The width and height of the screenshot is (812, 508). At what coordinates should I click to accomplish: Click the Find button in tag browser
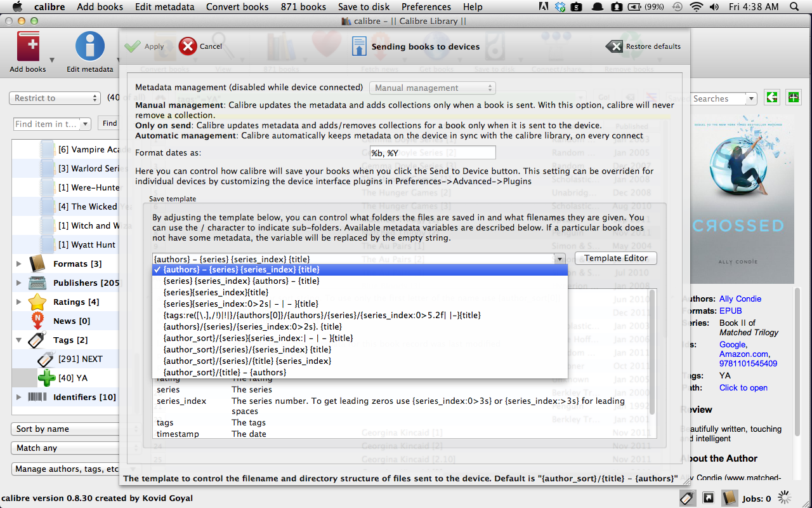(x=109, y=123)
